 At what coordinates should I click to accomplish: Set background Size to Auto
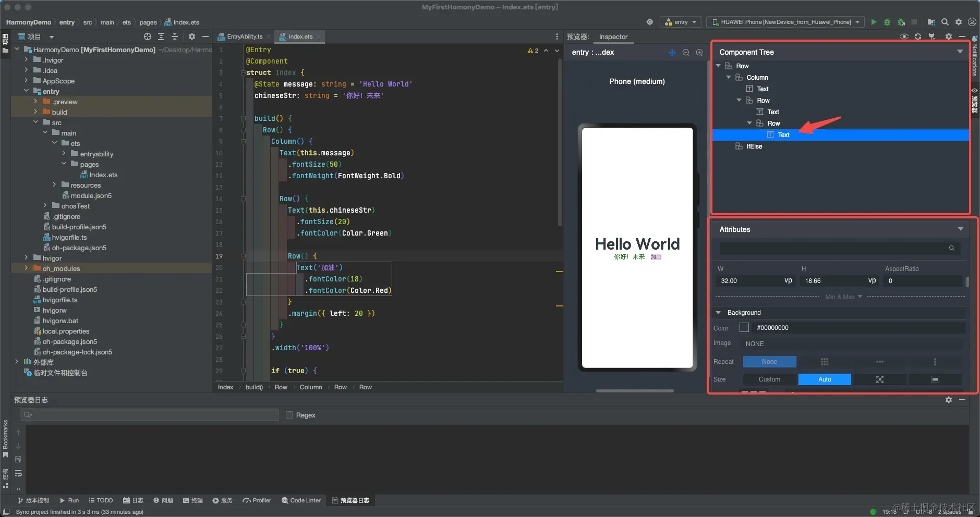pos(825,379)
